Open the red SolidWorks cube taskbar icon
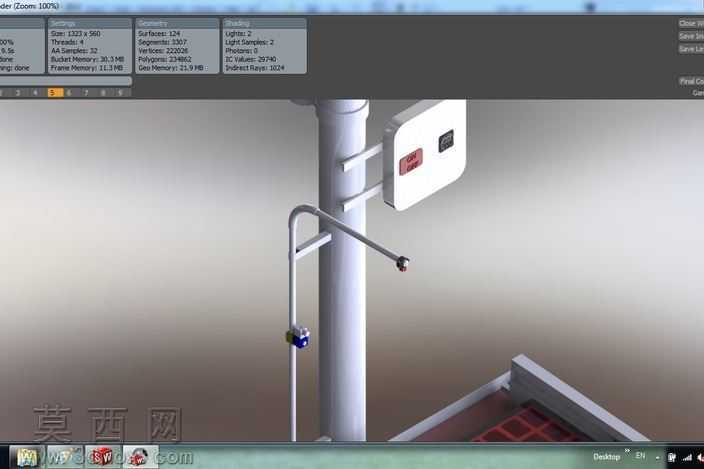 103,457
